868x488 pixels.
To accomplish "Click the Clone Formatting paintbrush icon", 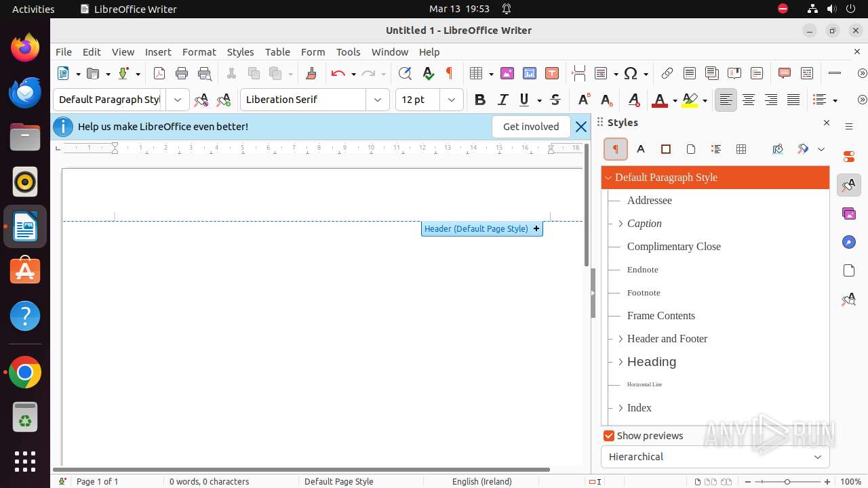I will tap(311, 73).
